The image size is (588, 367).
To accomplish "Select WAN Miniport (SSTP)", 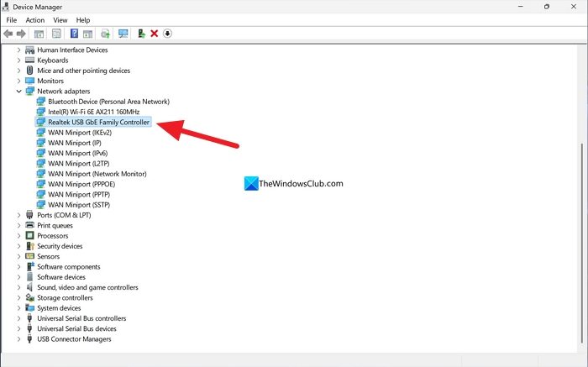I will (x=79, y=205).
